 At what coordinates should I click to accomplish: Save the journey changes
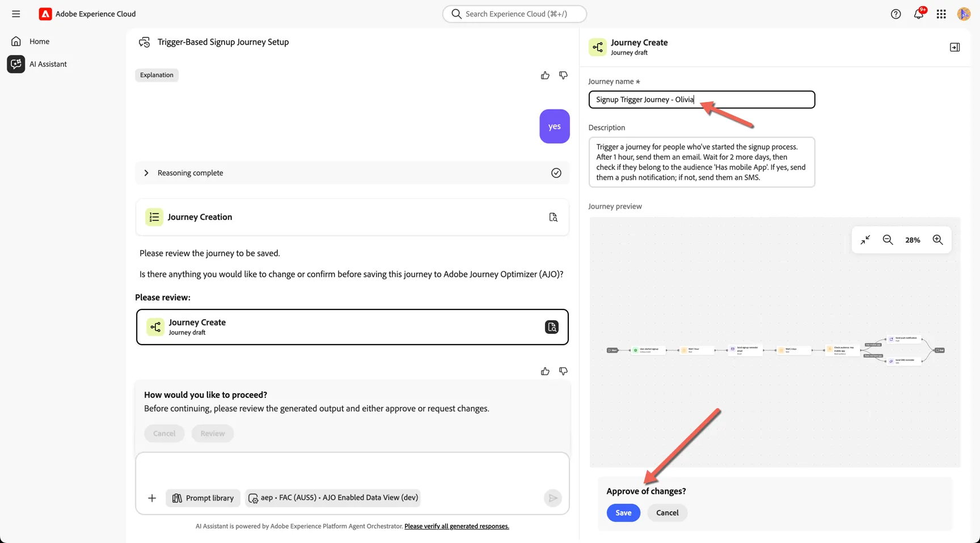click(623, 513)
